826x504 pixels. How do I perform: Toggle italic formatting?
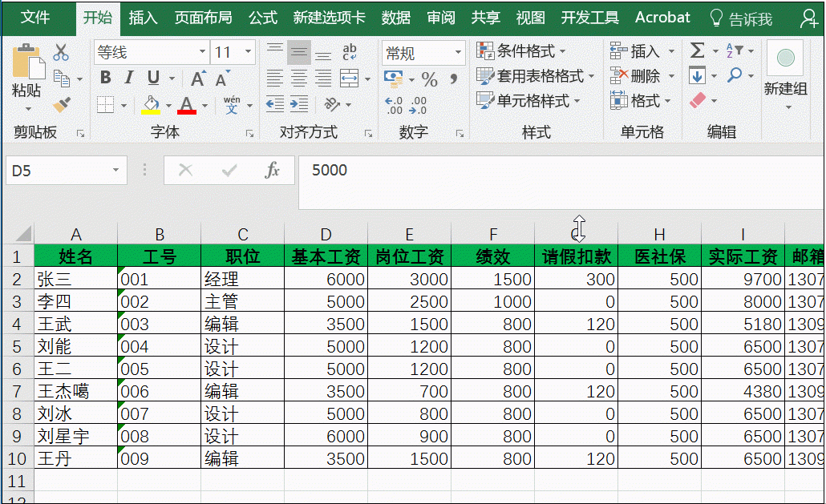[x=128, y=78]
